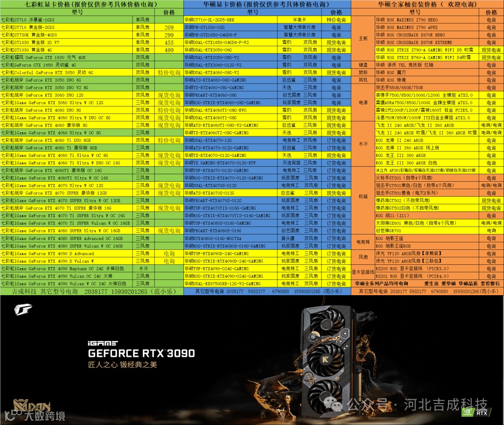Select RTX 4090 Neptune OC 24G 水神白色 row
This screenshot has width=504, height=425.
pyautogui.click(x=91, y=269)
